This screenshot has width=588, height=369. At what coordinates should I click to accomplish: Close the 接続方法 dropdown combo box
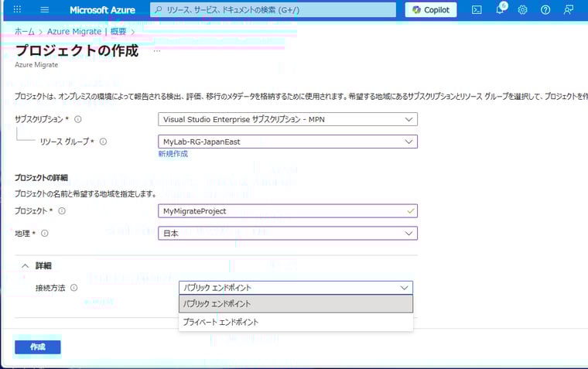[296, 288]
